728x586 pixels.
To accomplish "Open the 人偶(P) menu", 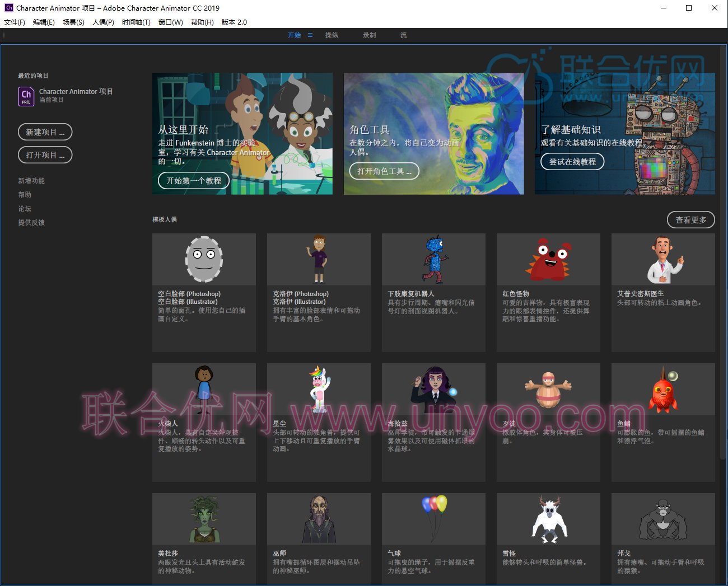I will pyautogui.click(x=103, y=22).
